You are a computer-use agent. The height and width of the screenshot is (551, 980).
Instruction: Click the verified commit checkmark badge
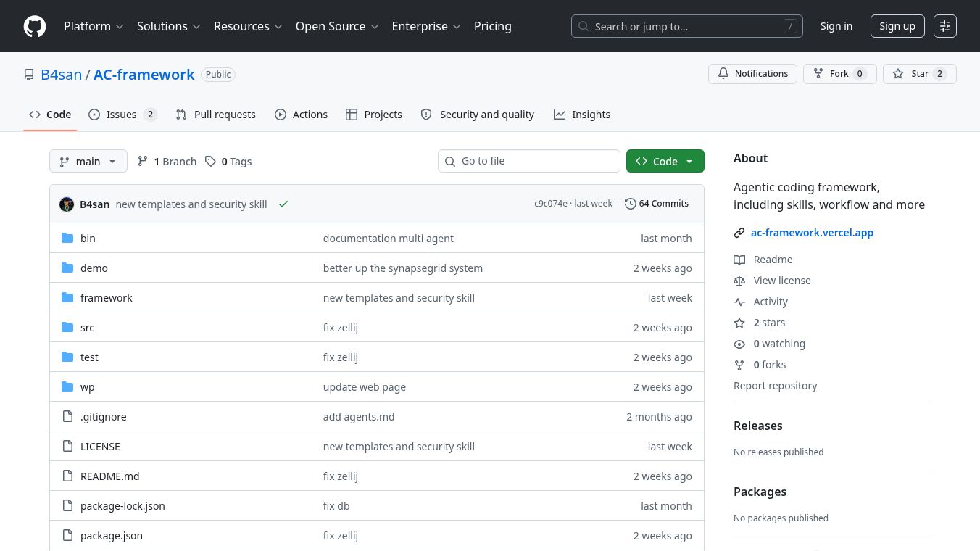[283, 204]
